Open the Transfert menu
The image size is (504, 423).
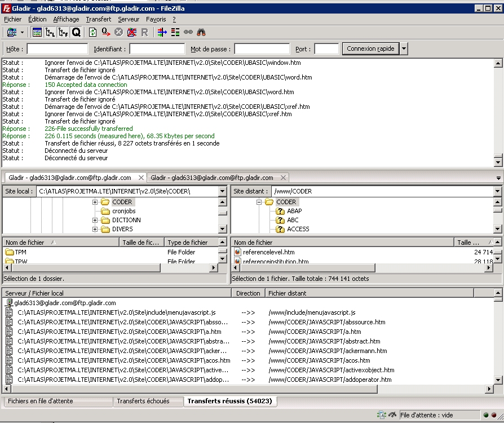[98, 19]
